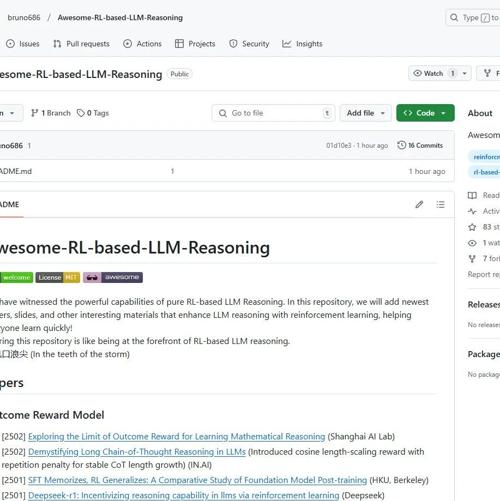This screenshot has width=500, height=501.
Task: Click the 1 hour ago README.md timestamp
Action: 427,171
